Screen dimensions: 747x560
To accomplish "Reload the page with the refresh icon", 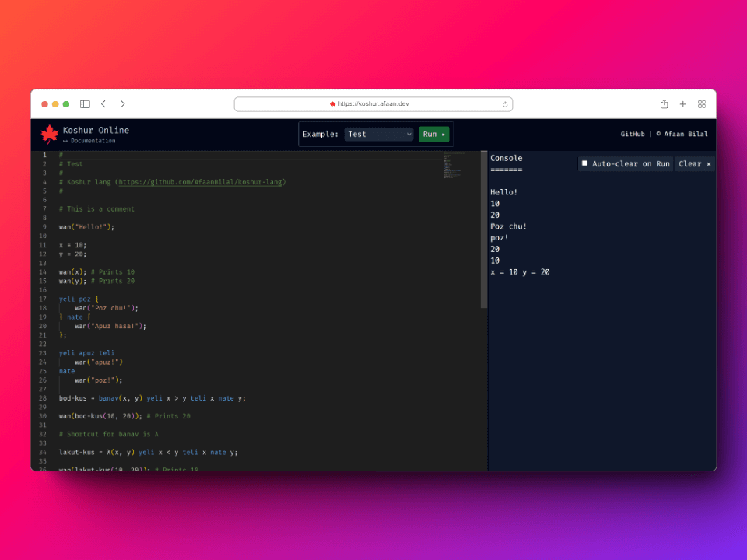I will [x=505, y=104].
